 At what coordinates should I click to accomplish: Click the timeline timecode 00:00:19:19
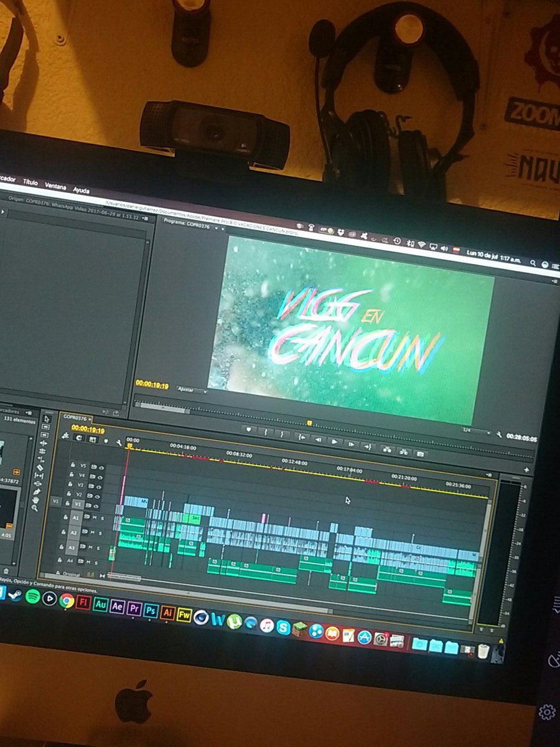88,430
